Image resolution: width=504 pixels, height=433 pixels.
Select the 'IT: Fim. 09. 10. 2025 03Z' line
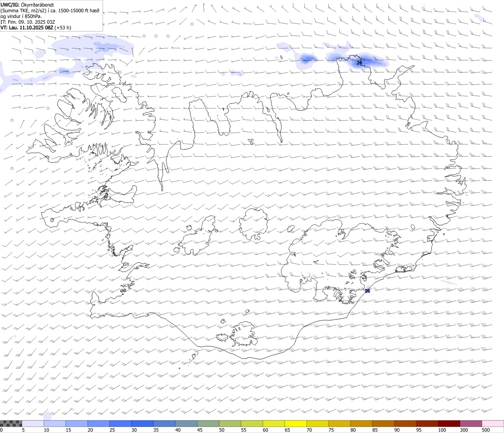click(28, 22)
